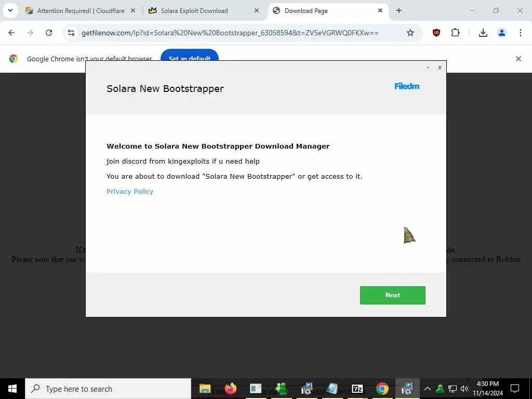
Task: Close the Solara Exploit Download tab
Action: (257, 11)
